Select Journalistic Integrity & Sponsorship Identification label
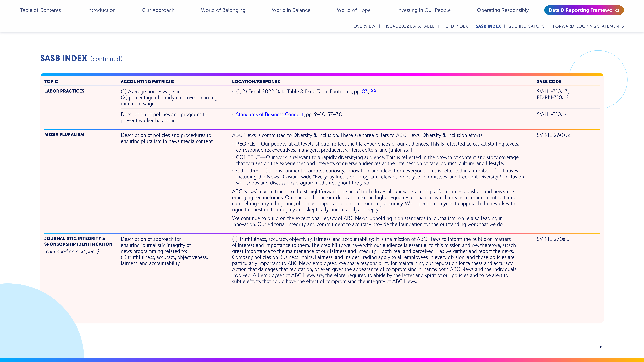 (78, 241)
